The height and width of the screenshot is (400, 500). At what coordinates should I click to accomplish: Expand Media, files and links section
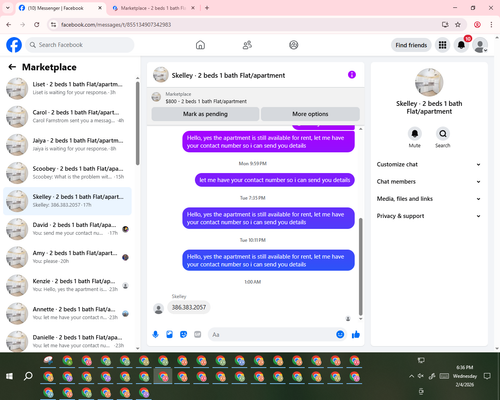[x=429, y=199]
